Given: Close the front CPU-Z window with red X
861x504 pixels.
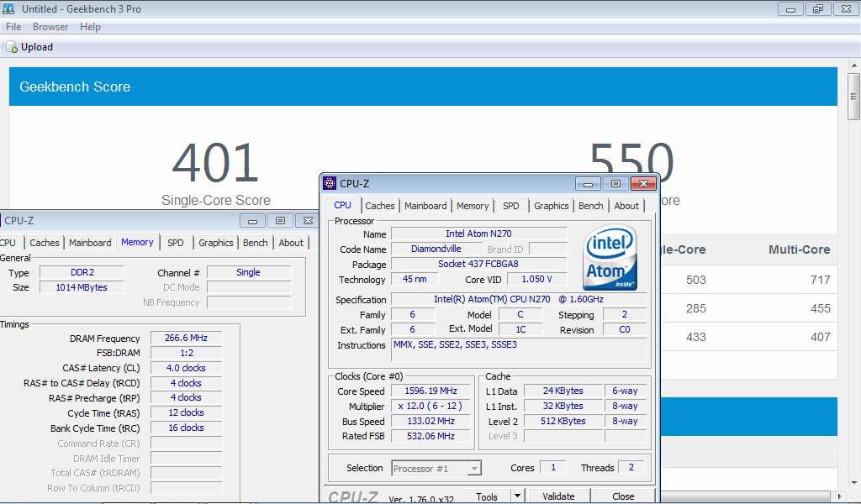Looking at the screenshot, I should coord(643,184).
